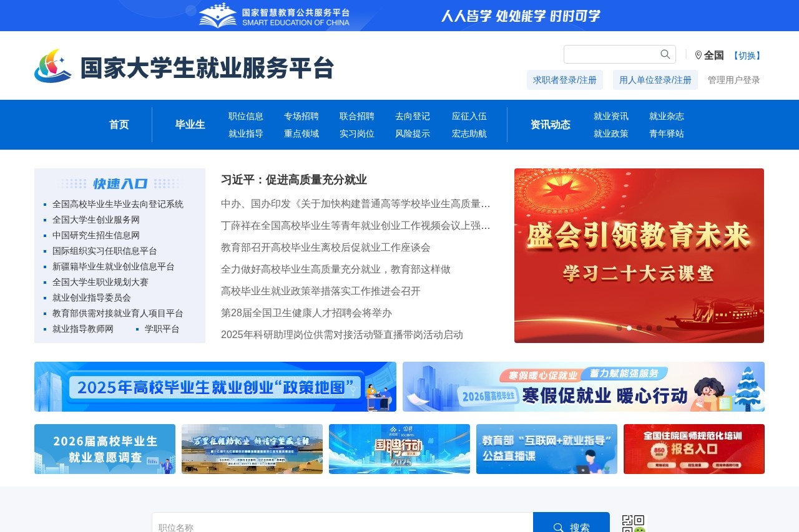This screenshot has height=532, width=799.
Task: Open 新疆籍毕业生就业创业信息平台 quick link
Action: [x=114, y=266]
